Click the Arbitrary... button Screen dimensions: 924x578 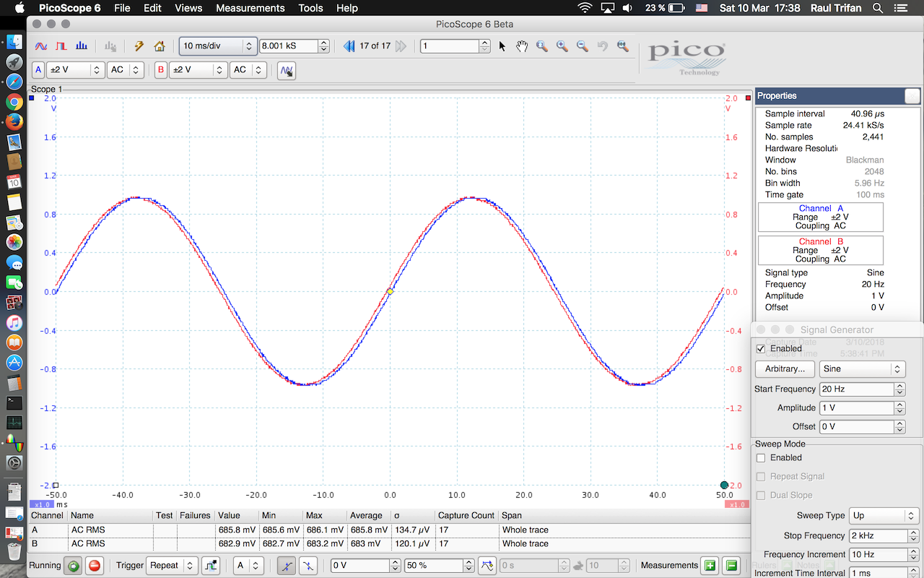click(x=785, y=368)
